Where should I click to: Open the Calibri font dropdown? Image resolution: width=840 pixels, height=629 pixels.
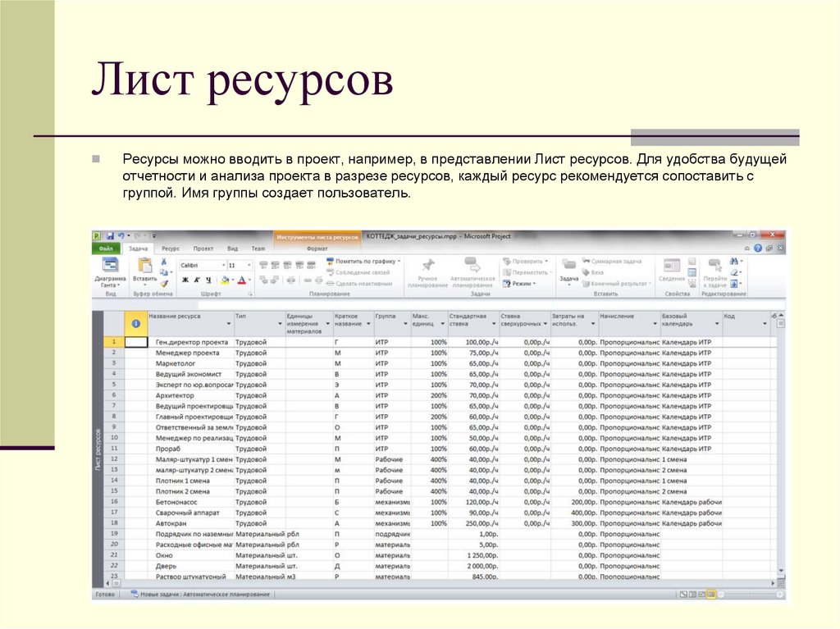pyautogui.click(x=223, y=265)
